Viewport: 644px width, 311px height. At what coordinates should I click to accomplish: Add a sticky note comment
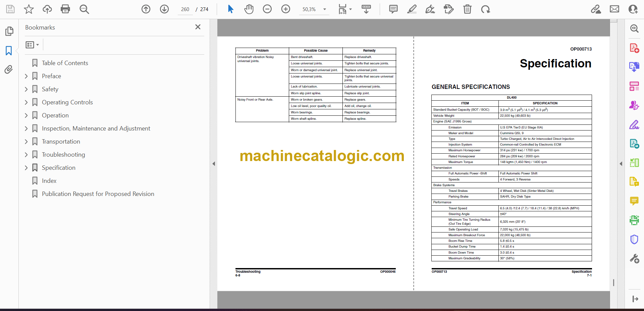[393, 9]
